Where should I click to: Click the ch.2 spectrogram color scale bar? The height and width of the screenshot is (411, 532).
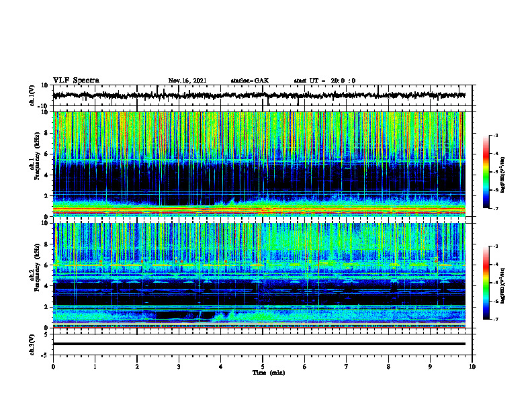point(486,283)
